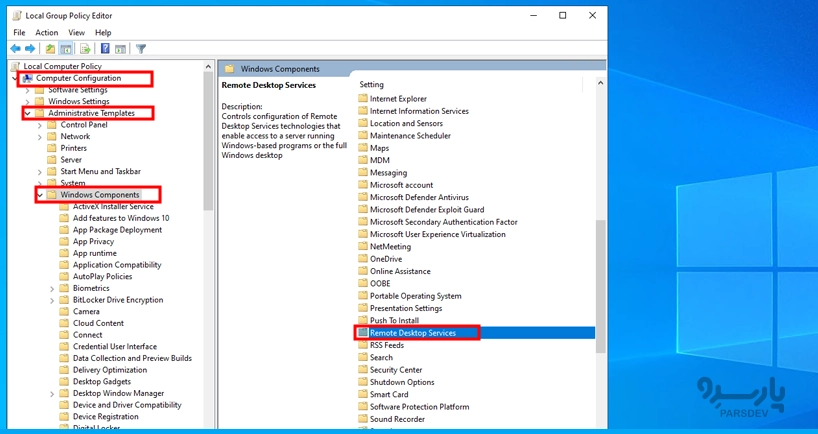
Task: Open the Action menu
Action: tap(47, 32)
